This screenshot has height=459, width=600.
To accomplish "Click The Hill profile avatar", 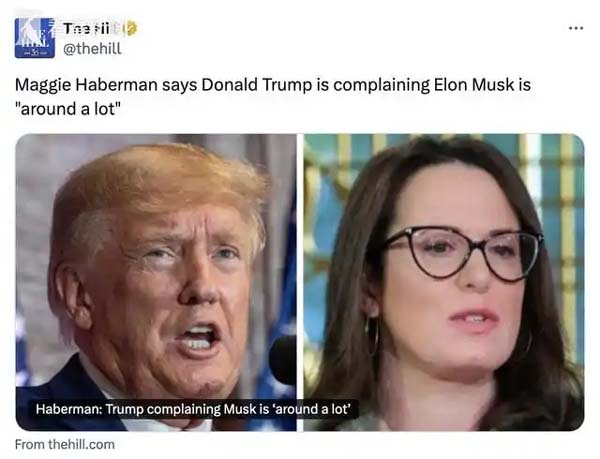I will pyautogui.click(x=34, y=38).
